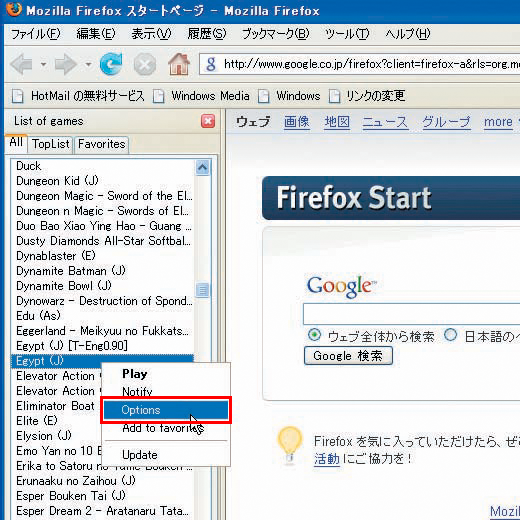Click the Back navigation arrow
This screenshot has width=520, height=520.
point(22,64)
